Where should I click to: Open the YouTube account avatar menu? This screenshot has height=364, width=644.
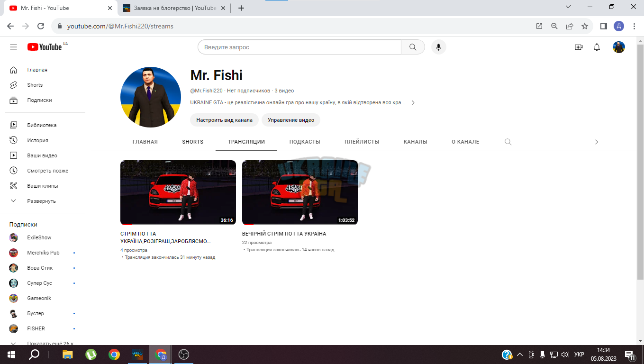[x=619, y=47]
